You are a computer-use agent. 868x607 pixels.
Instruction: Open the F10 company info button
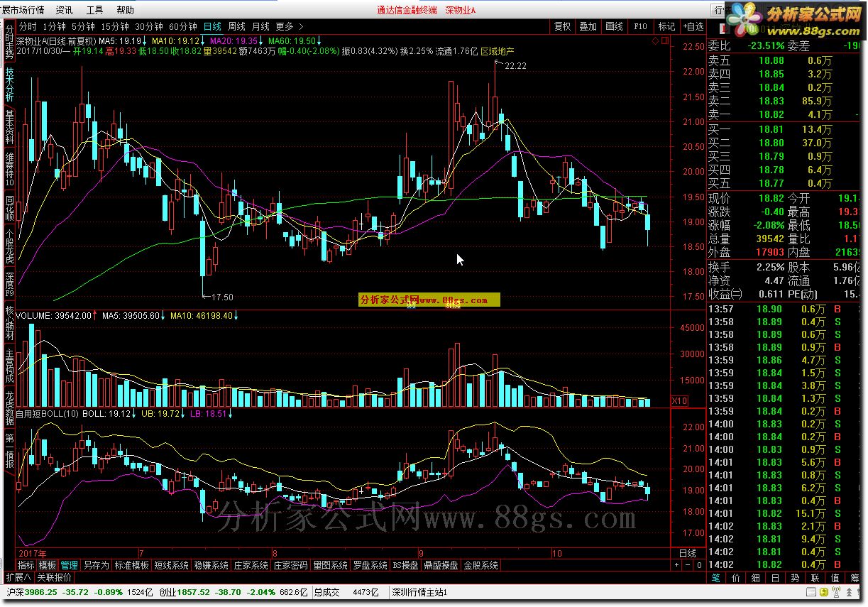pos(640,26)
